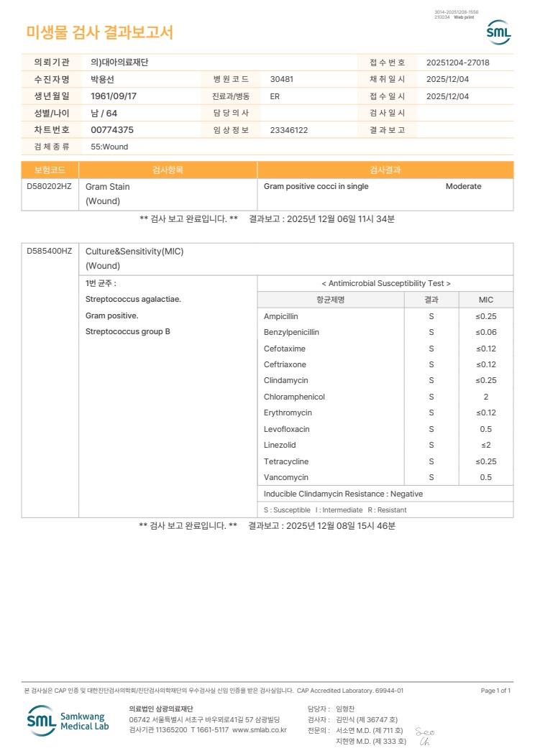Viewport: 535px width, 756px height.
Task: Click the 항균제명 table header
Action: click(x=331, y=300)
